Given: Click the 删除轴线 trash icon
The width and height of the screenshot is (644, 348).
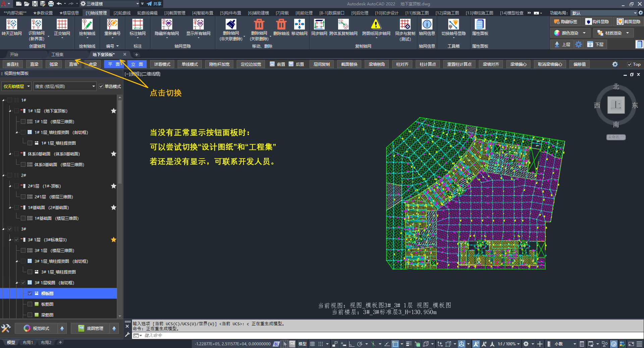Looking at the screenshot, I should [x=281, y=25].
